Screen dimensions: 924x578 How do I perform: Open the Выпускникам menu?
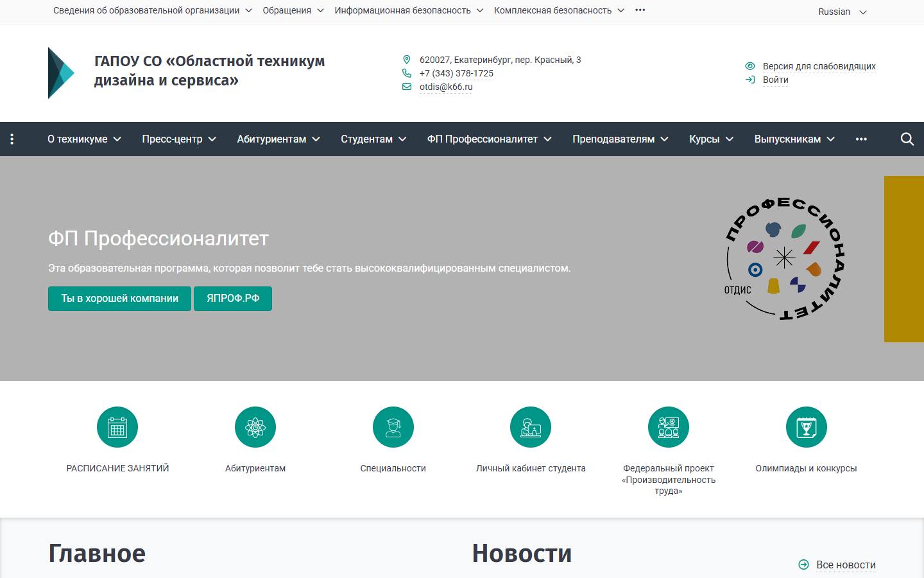(x=794, y=139)
